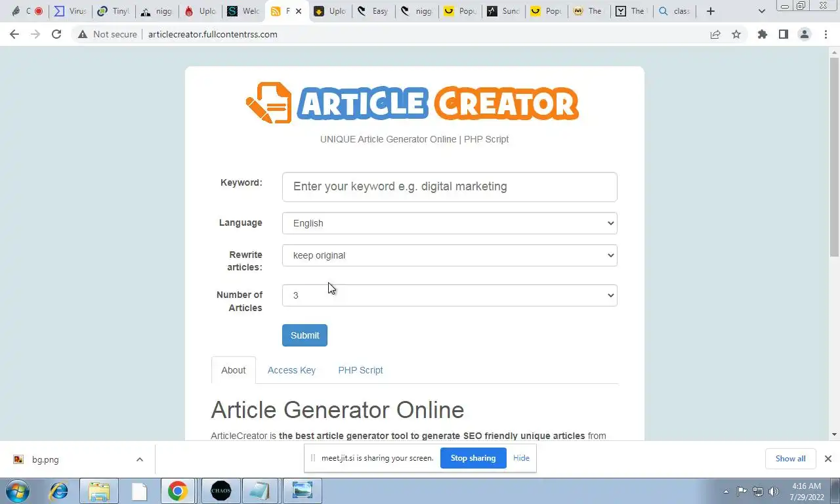Image resolution: width=840 pixels, height=504 pixels.
Task: Switch to the Tiny tab
Action: point(112,11)
